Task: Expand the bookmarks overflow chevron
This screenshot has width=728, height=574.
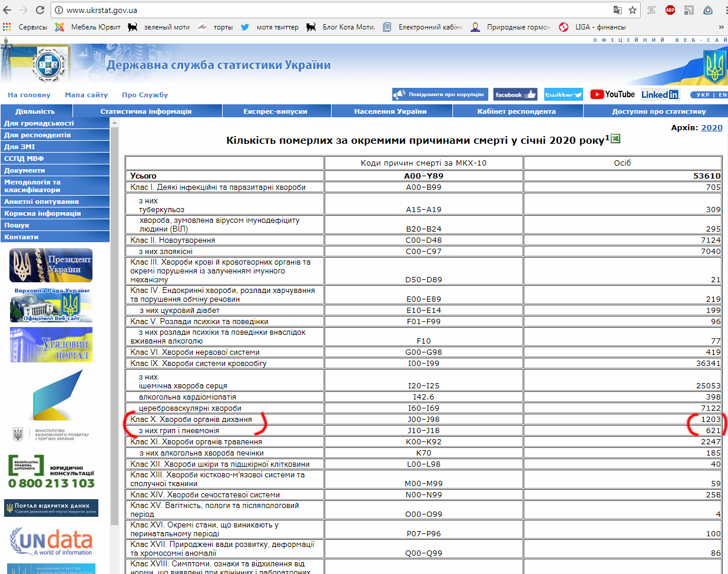Action: point(721,27)
